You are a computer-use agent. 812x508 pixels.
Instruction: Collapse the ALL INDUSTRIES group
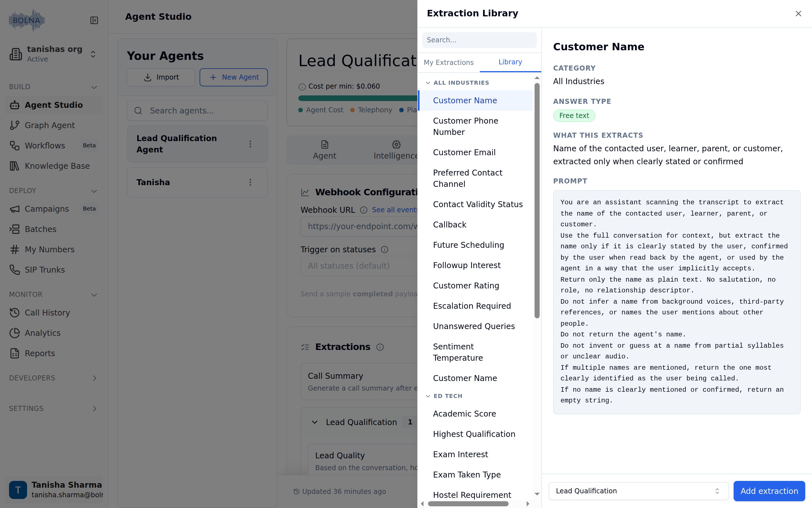457,83
